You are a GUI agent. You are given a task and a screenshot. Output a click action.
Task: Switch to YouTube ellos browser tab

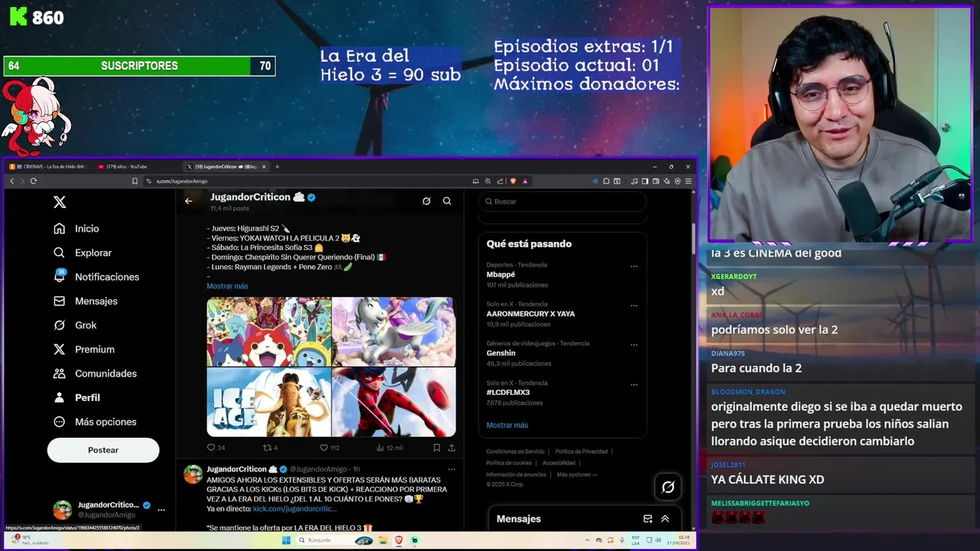138,167
